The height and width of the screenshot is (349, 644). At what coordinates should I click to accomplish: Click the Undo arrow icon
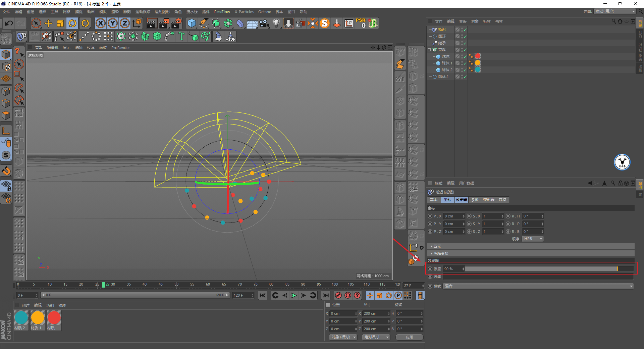pos(9,23)
